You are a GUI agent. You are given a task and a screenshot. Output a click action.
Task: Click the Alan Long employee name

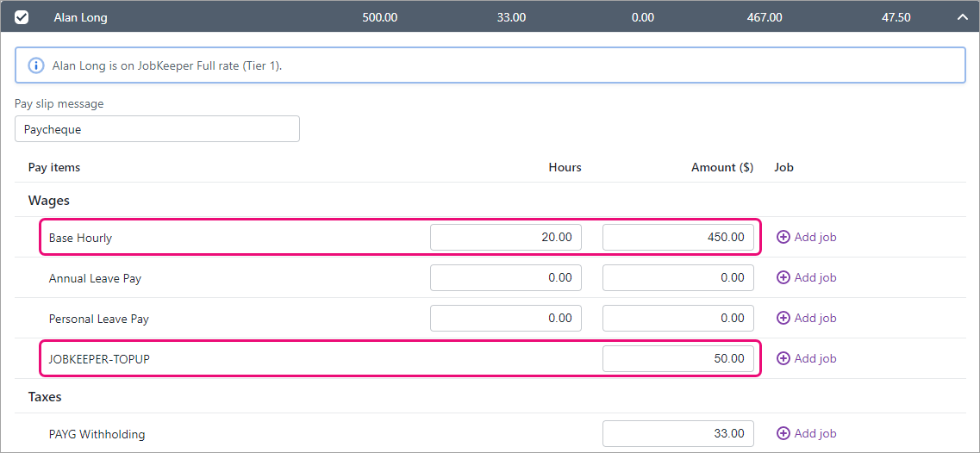tap(80, 17)
